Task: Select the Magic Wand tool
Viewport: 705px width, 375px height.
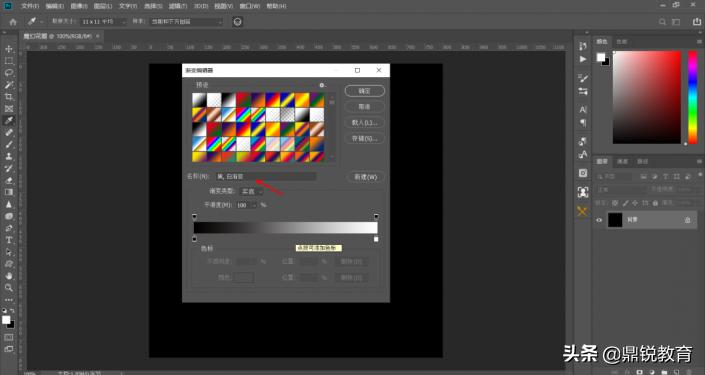Action: coord(9,85)
